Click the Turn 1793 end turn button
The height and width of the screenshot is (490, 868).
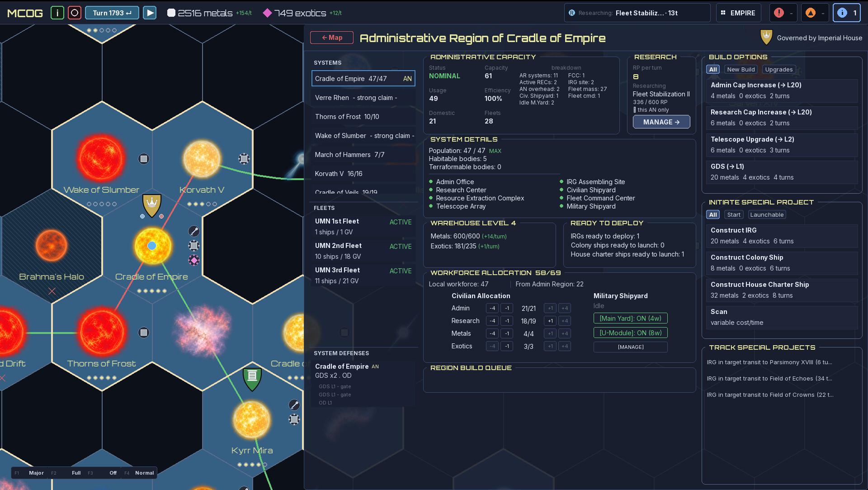pyautogui.click(x=112, y=13)
